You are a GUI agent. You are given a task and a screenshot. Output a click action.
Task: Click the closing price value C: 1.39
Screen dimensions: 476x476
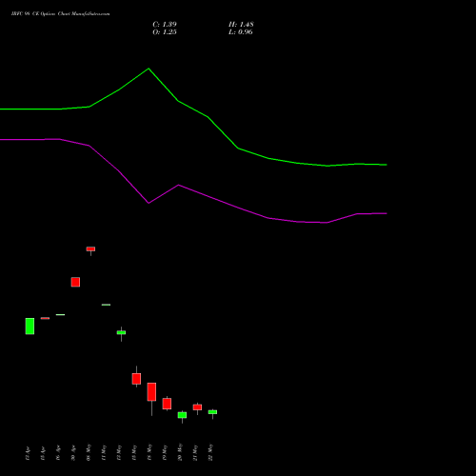pyautogui.click(x=165, y=25)
